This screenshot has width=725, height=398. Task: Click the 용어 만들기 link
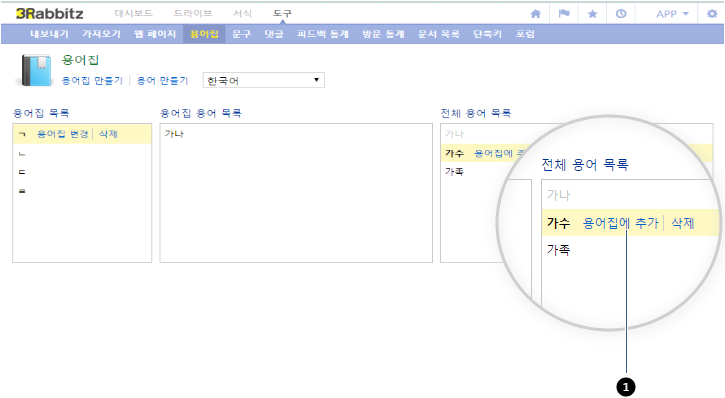[162, 80]
